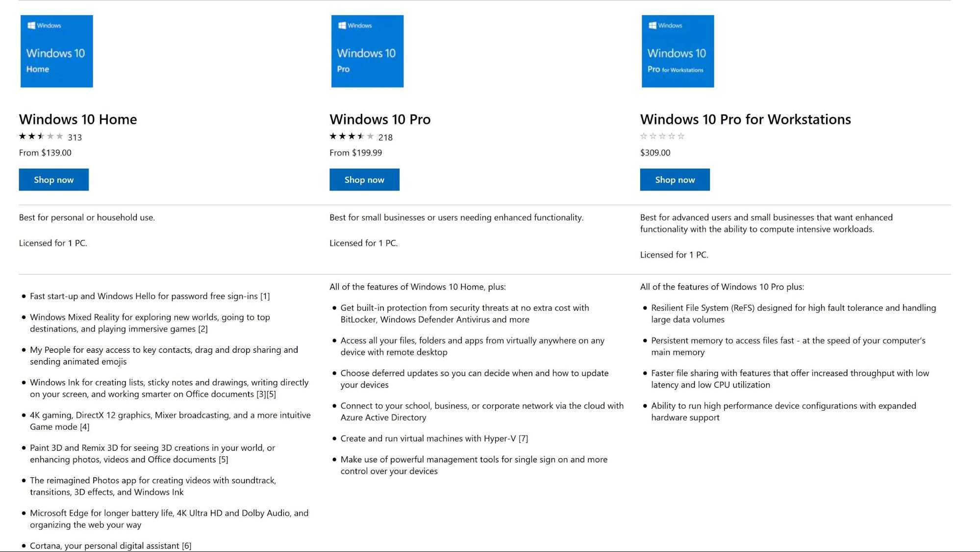Select the Windows 10 Home title heading
Viewport: 980px width, 552px height.
tap(77, 119)
